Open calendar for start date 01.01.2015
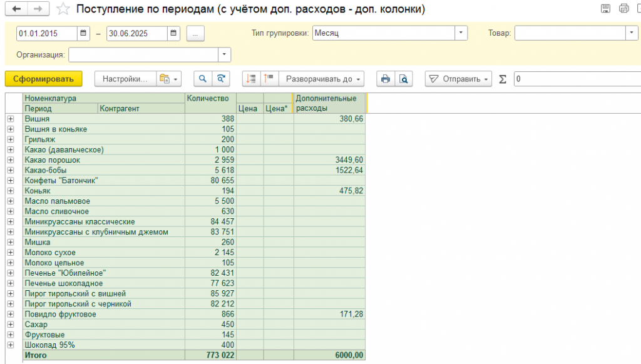 (x=83, y=33)
